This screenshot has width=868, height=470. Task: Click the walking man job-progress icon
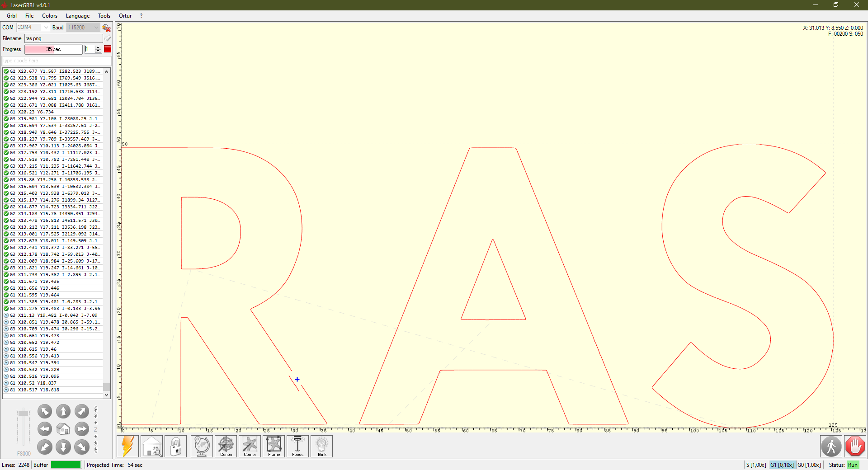pos(832,446)
